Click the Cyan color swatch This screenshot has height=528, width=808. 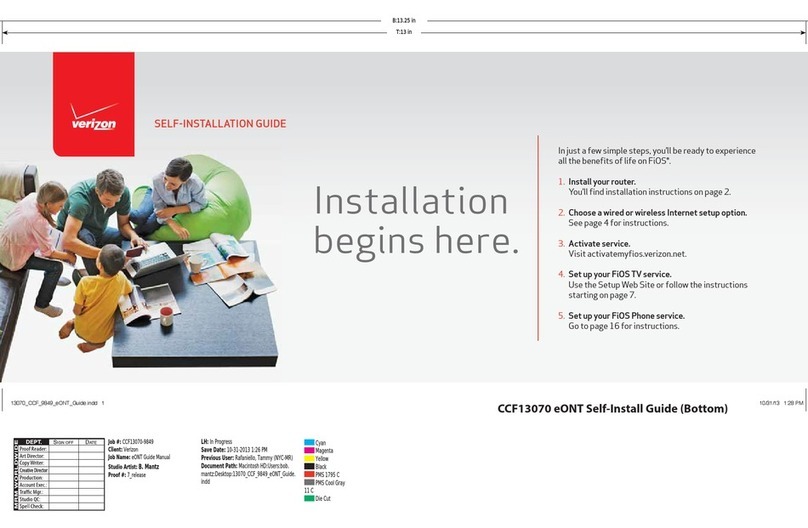pyautogui.click(x=309, y=442)
